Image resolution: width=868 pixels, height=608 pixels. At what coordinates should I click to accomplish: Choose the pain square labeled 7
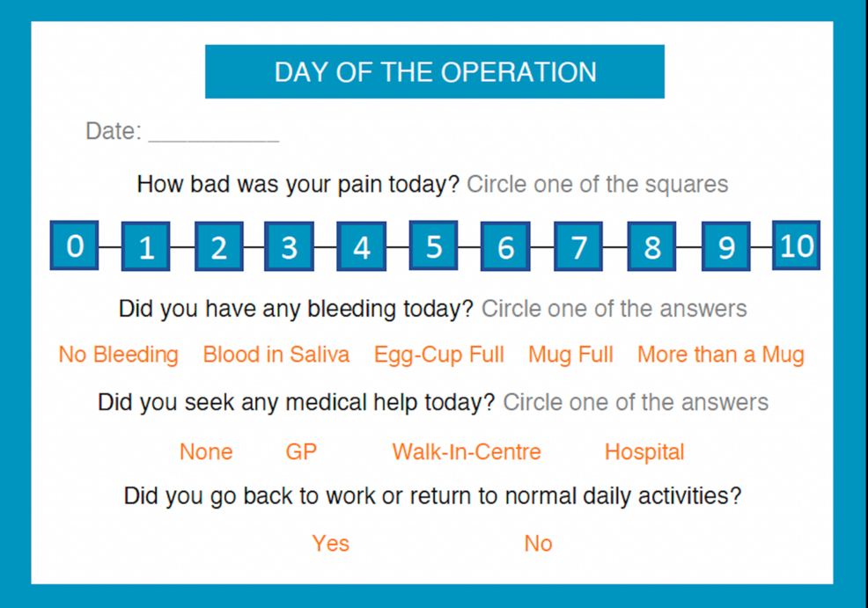coord(577,246)
